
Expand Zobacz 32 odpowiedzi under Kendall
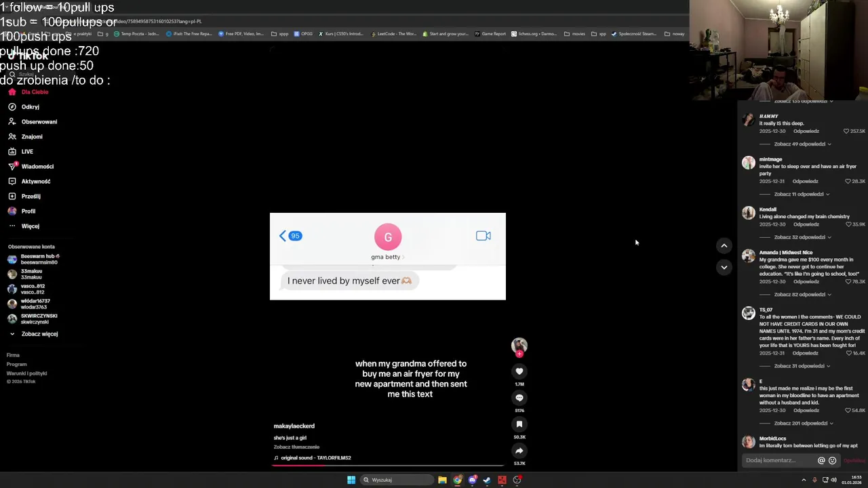tap(802, 237)
